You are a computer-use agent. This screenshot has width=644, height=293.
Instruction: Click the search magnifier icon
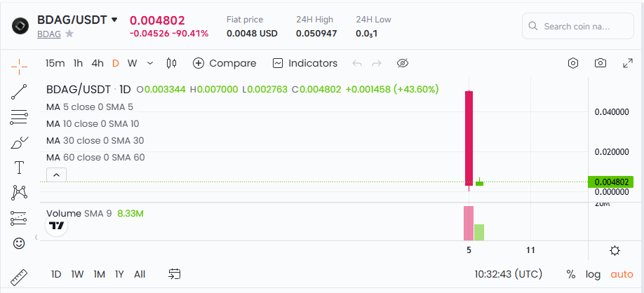[532, 26]
